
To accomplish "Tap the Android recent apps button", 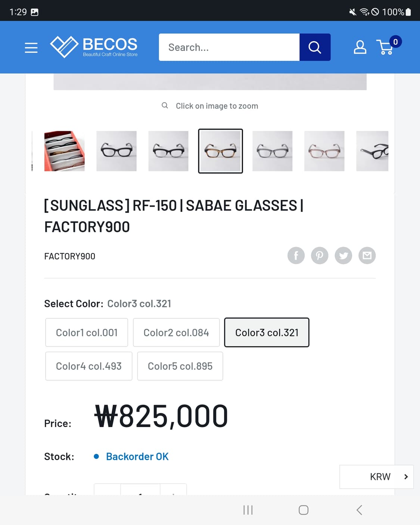I will tap(248, 509).
